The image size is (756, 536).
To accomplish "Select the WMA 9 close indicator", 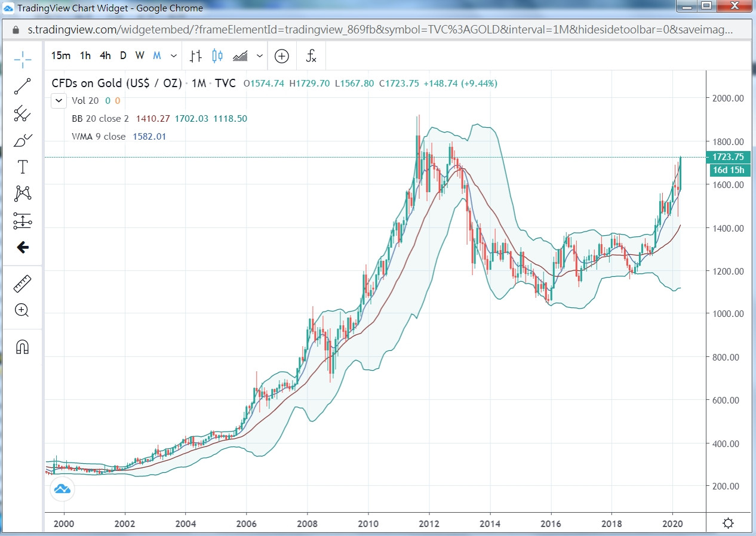I will pyautogui.click(x=99, y=136).
